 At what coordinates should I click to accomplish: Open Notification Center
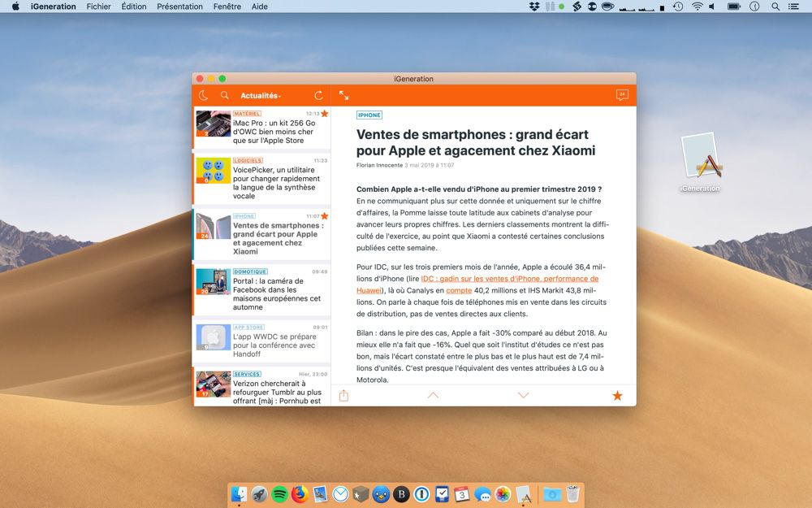(793, 7)
